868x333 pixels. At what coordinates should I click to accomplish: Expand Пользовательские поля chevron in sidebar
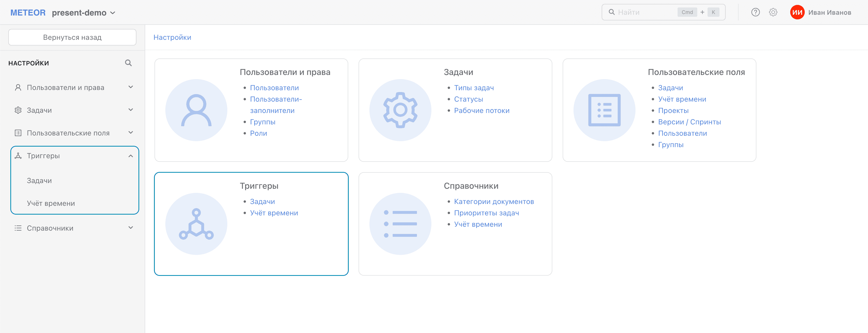point(131,133)
